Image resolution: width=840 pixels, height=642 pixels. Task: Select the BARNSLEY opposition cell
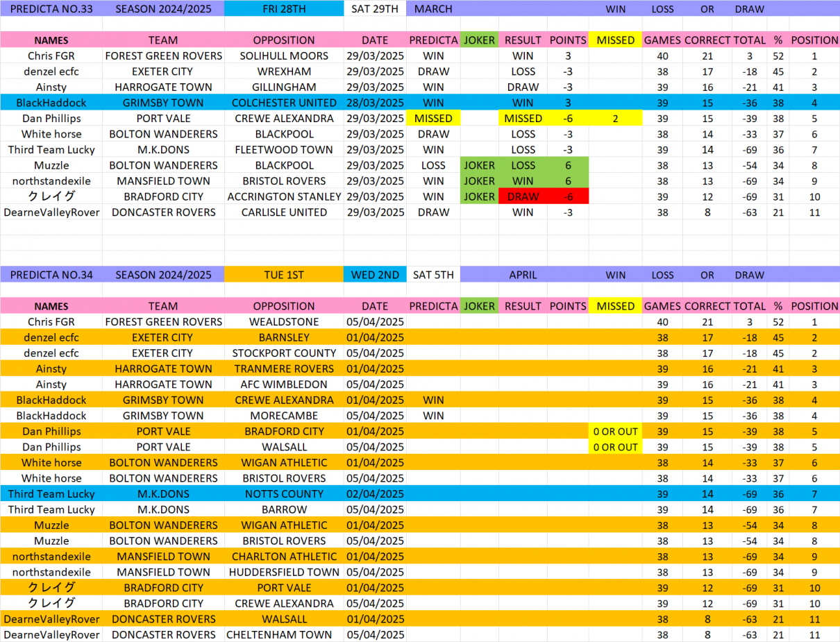pos(284,337)
